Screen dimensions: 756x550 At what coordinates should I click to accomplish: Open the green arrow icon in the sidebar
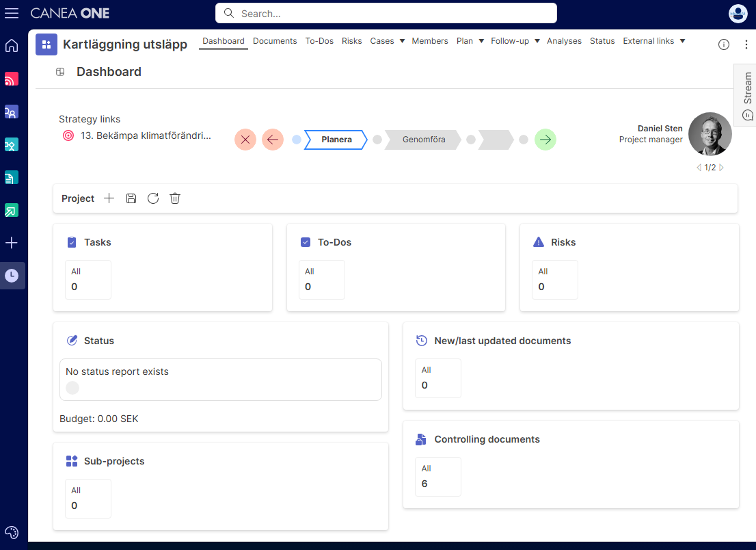click(12, 210)
